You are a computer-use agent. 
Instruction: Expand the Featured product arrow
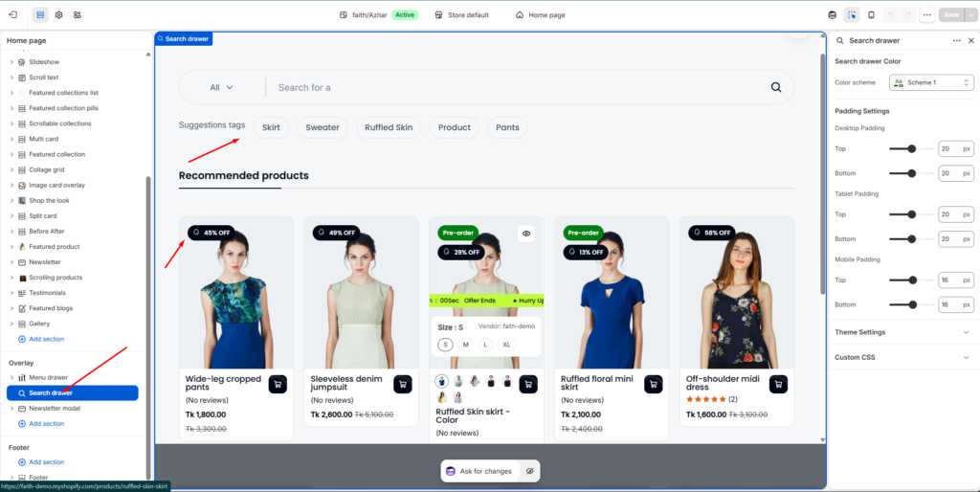pos(11,246)
